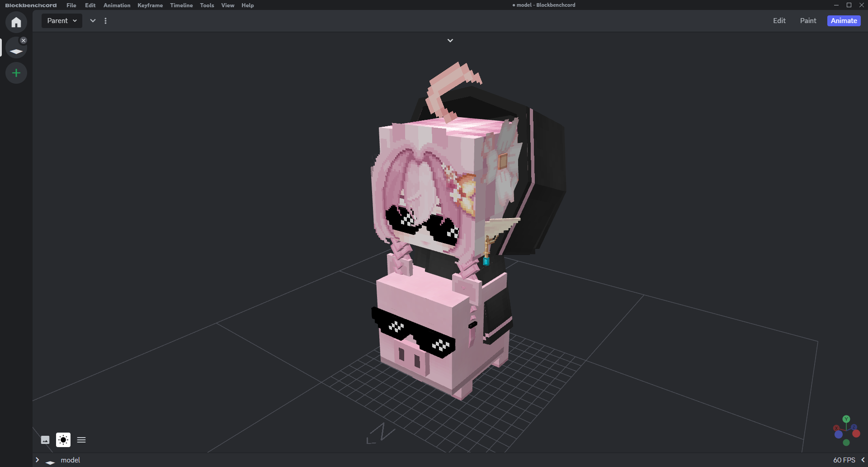Open the Keyframe menu
Image resolution: width=868 pixels, height=467 pixels.
tap(150, 5)
